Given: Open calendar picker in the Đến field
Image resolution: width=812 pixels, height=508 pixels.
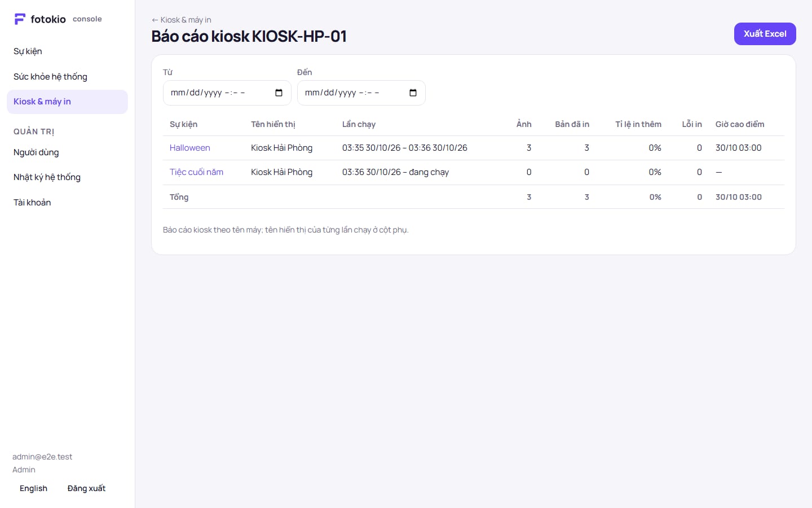Looking at the screenshot, I should [413, 93].
